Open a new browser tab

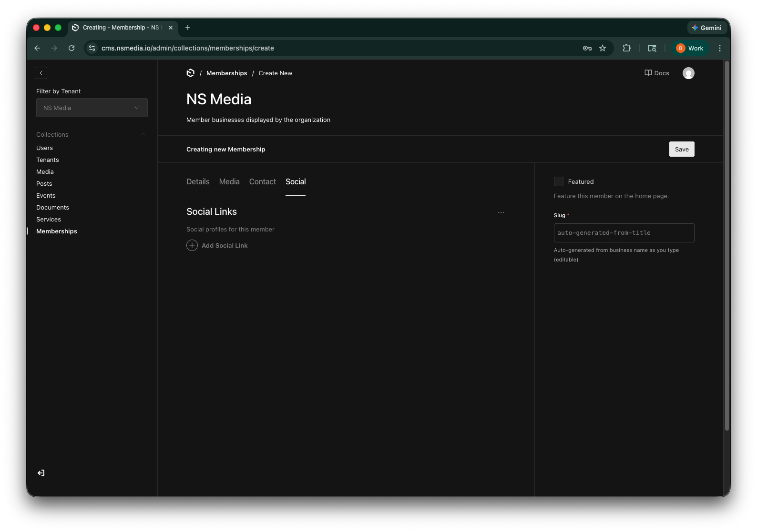coord(188,28)
